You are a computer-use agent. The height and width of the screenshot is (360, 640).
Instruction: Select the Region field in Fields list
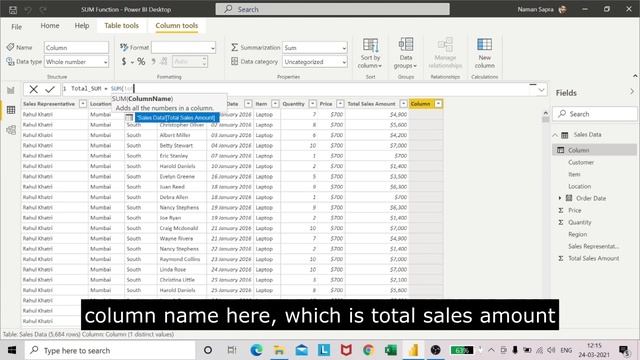pos(578,234)
